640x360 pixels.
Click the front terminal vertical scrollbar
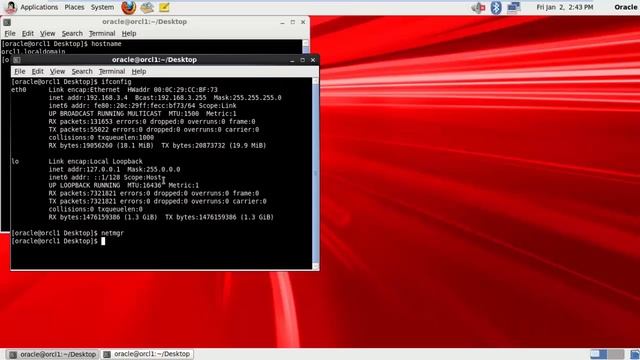pyautogui.click(x=316, y=173)
